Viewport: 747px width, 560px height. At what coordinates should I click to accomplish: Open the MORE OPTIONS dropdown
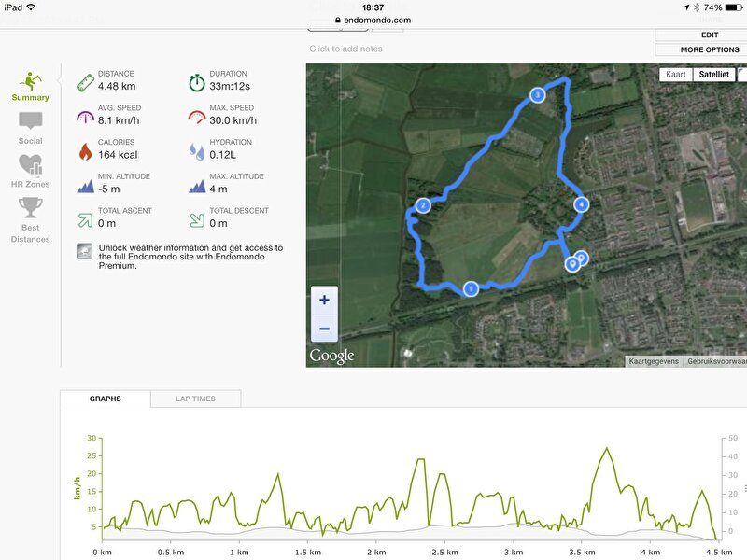click(710, 49)
